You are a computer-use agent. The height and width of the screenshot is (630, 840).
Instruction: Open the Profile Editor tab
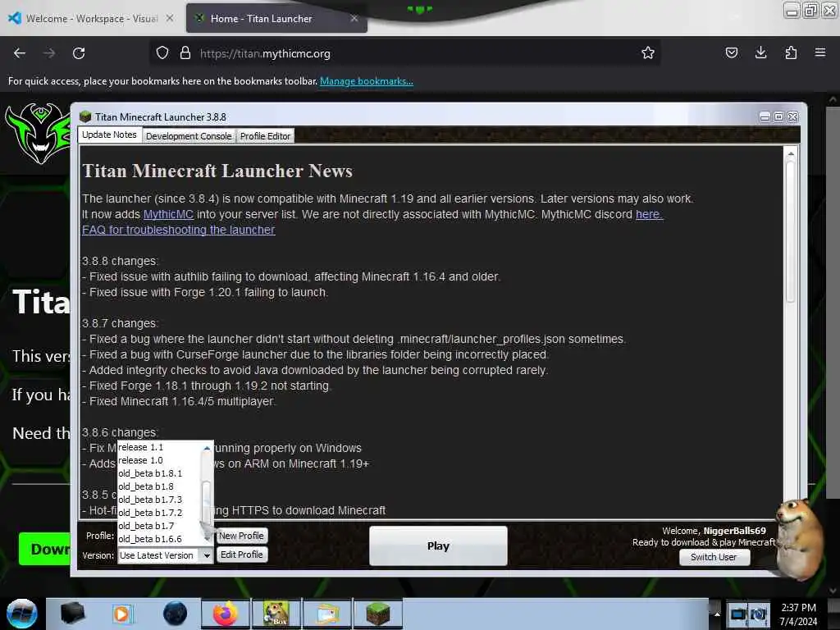pos(265,136)
